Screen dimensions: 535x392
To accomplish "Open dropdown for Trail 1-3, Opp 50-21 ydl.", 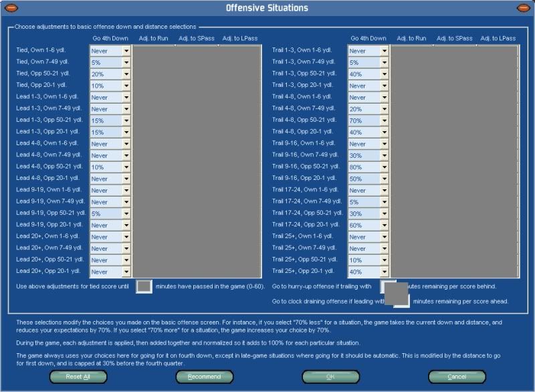I will (384, 74).
